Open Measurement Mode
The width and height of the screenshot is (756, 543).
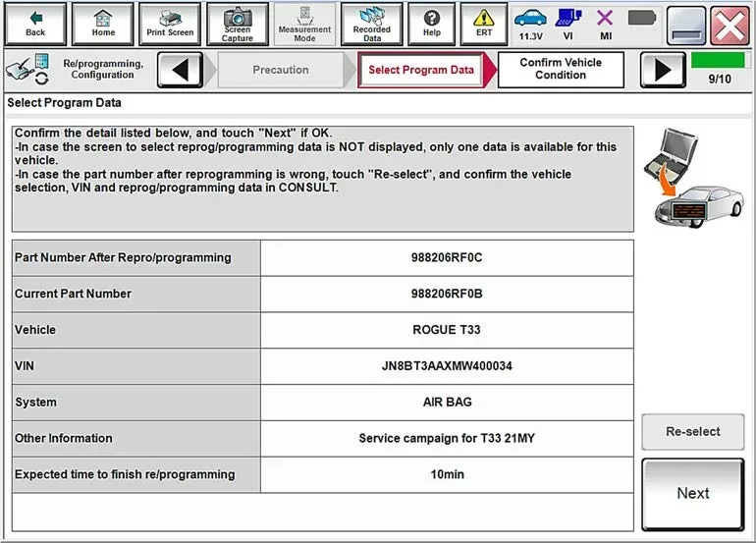[304, 24]
